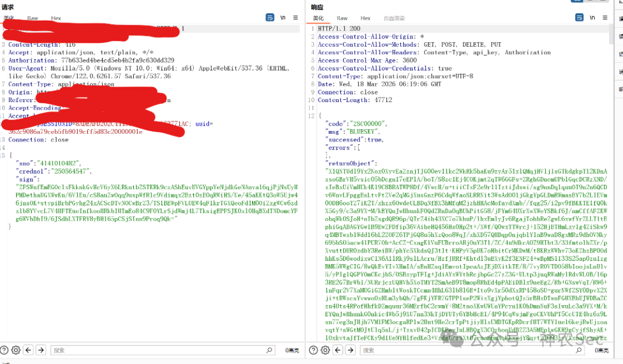Click the 响应 panel title
This screenshot has width=623, height=364.
(x=317, y=7)
